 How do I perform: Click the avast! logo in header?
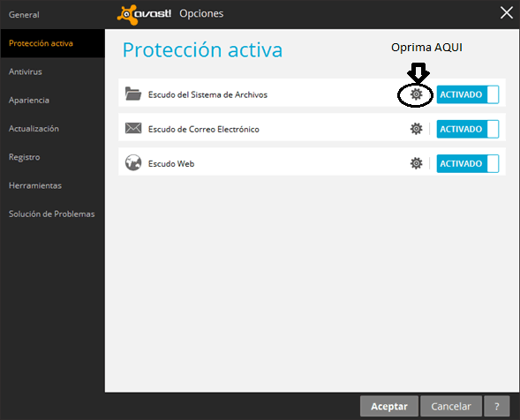coord(144,14)
